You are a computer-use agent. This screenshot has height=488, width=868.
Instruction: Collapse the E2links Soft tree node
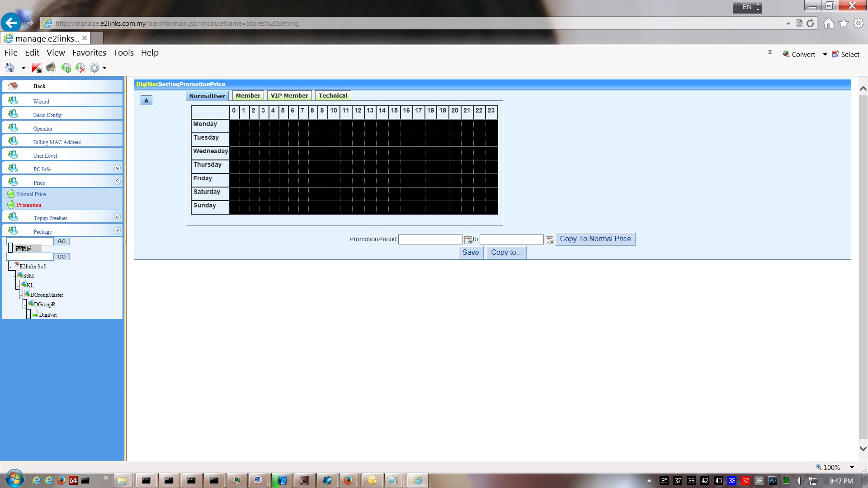click(x=10, y=266)
